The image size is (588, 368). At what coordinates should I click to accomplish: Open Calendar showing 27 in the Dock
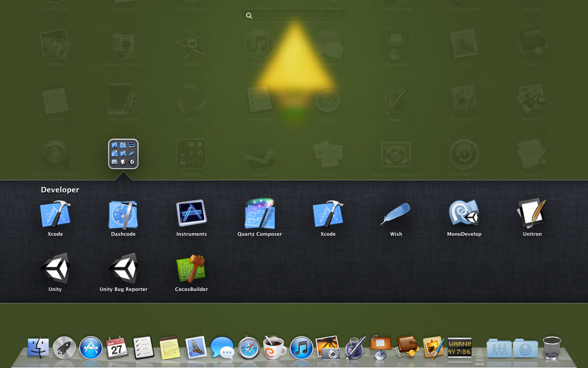tap(117, 348)
